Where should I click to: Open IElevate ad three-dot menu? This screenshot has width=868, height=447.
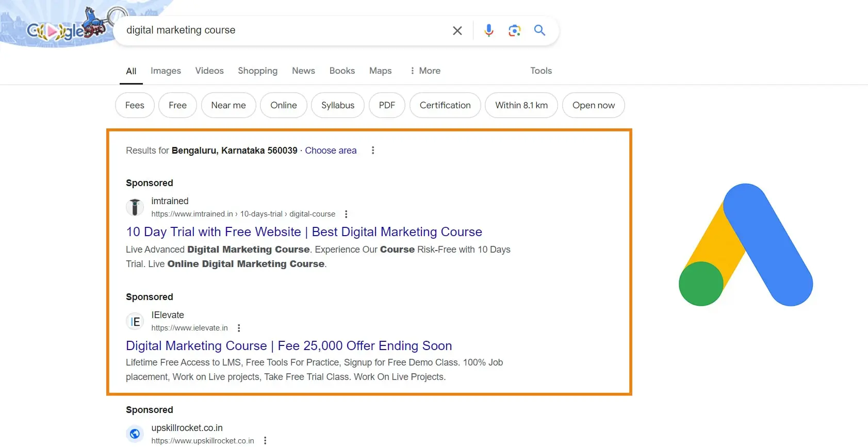(239, 328)
